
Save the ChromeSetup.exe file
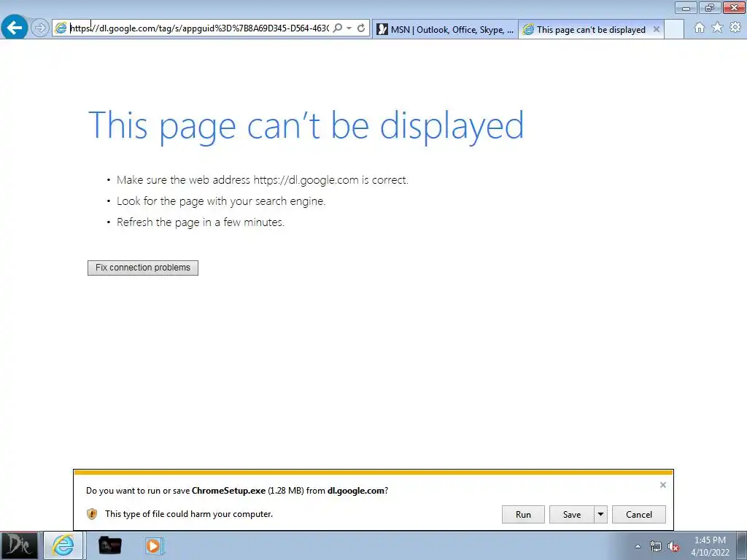(x=572, y=514)
